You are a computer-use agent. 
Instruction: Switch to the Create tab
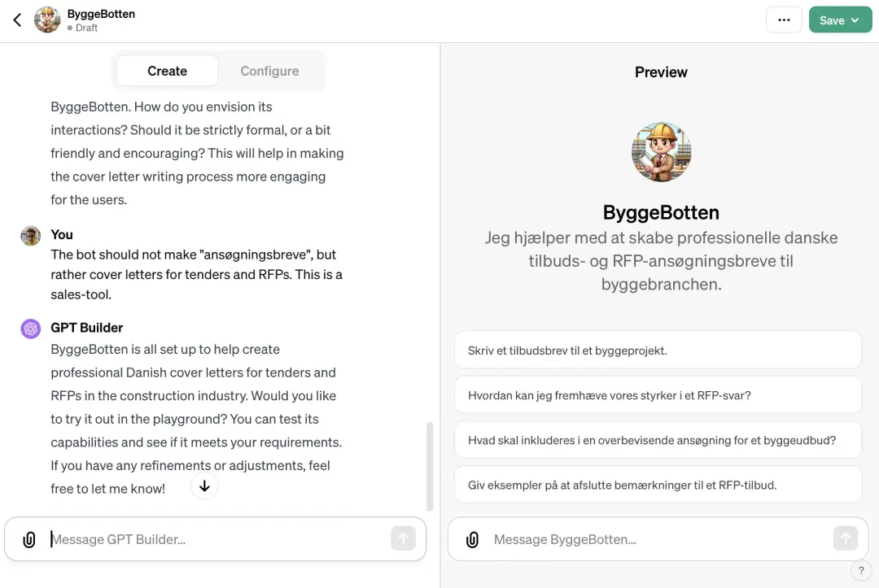pos(167,71)
